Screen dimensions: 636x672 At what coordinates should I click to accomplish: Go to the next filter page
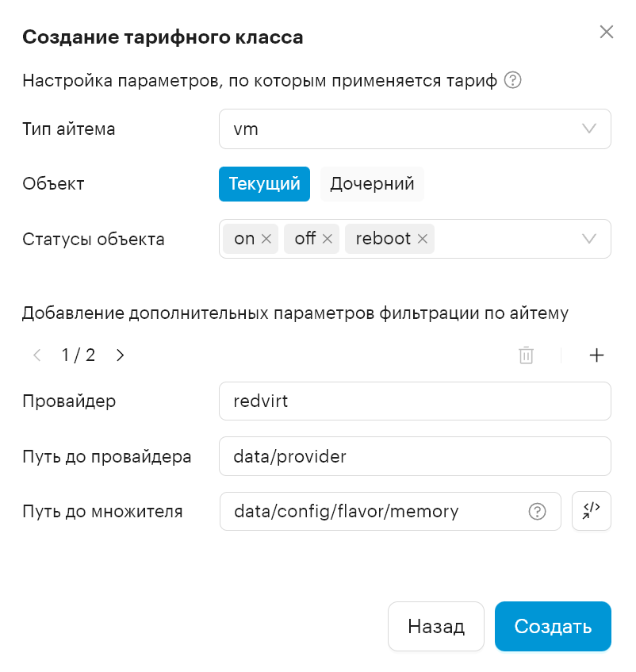pyautogui.click(x=121, y=355)
